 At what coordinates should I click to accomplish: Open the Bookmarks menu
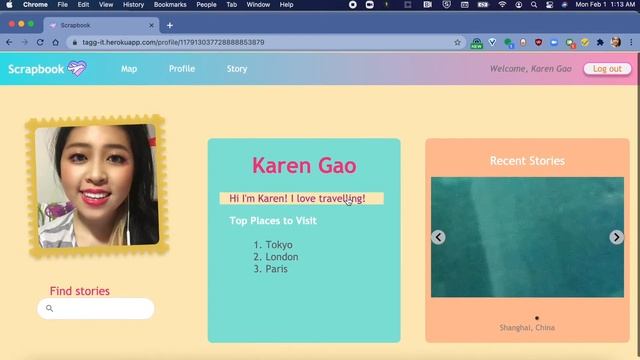click(170, 5)
